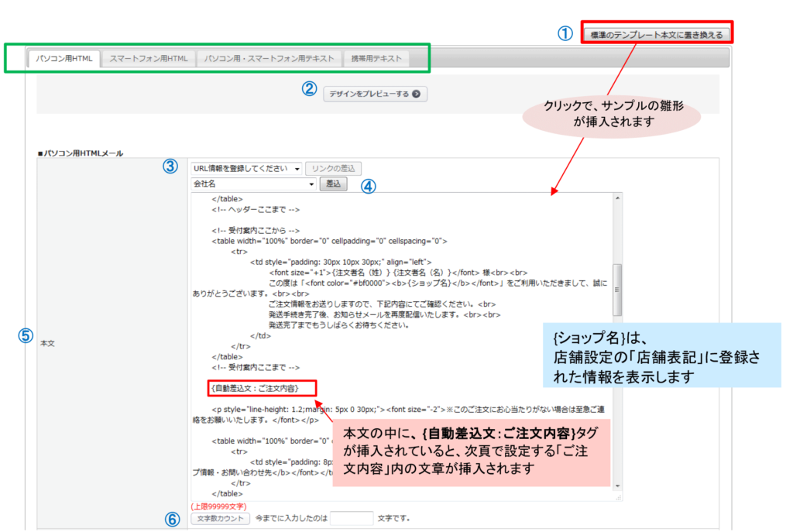This screenshot has height=532, width=793.
Task: Click the circled number ⑤ marker beside 本文
Action: (26, 336)
